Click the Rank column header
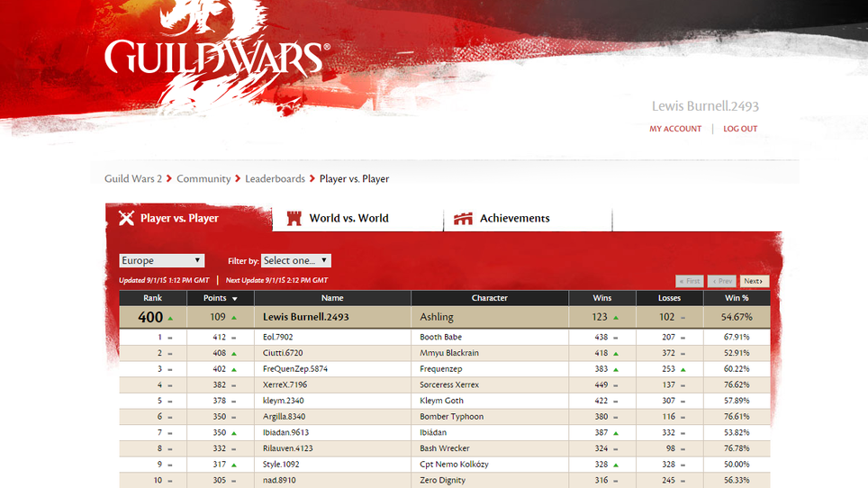 point(153,298)
